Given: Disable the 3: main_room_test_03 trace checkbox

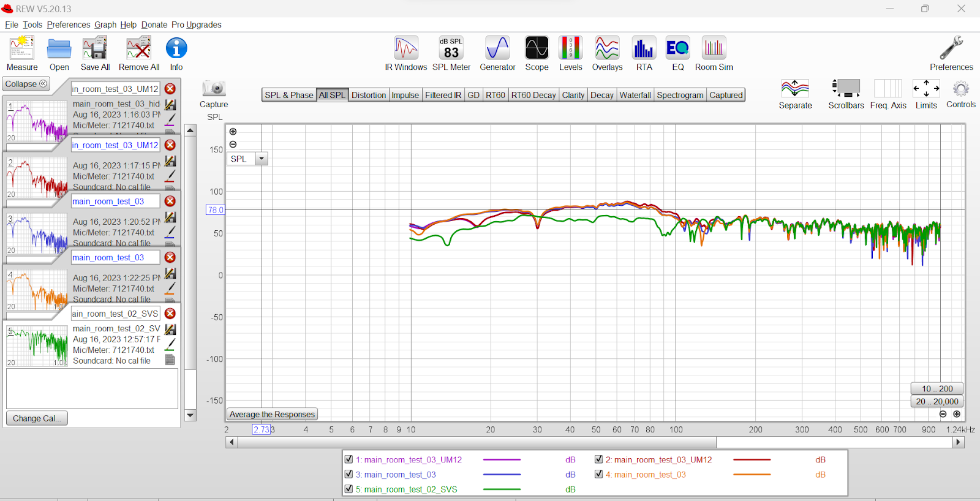Looking at the screenshot, I should 349,474.
